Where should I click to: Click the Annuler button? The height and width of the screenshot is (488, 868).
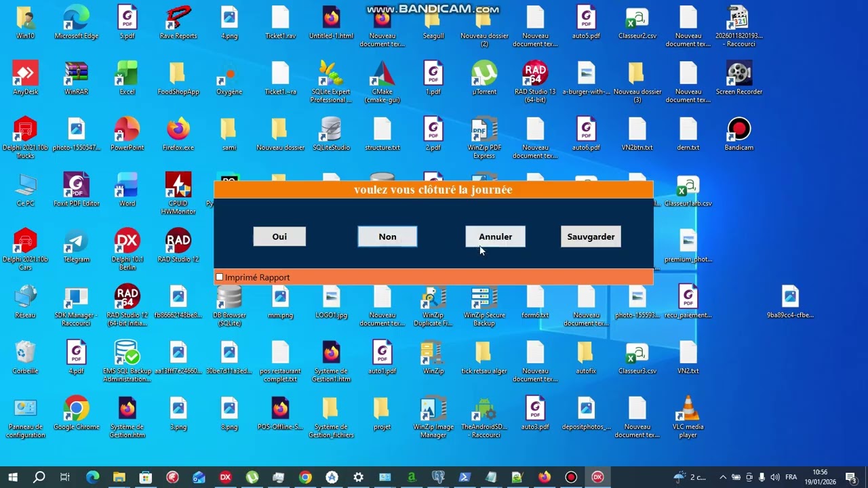pos(495,237)
